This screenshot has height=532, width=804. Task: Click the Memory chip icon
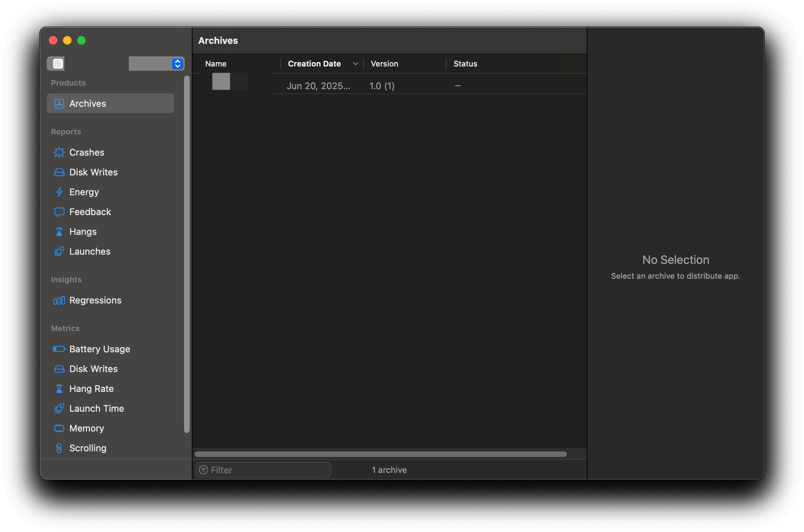(59, 428)
